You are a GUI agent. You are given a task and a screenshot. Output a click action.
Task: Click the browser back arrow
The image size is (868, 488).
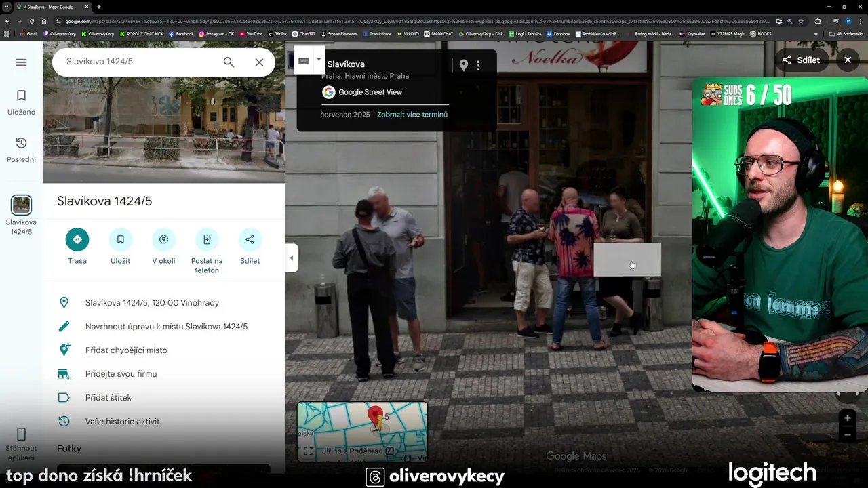(x=7, y=21)
